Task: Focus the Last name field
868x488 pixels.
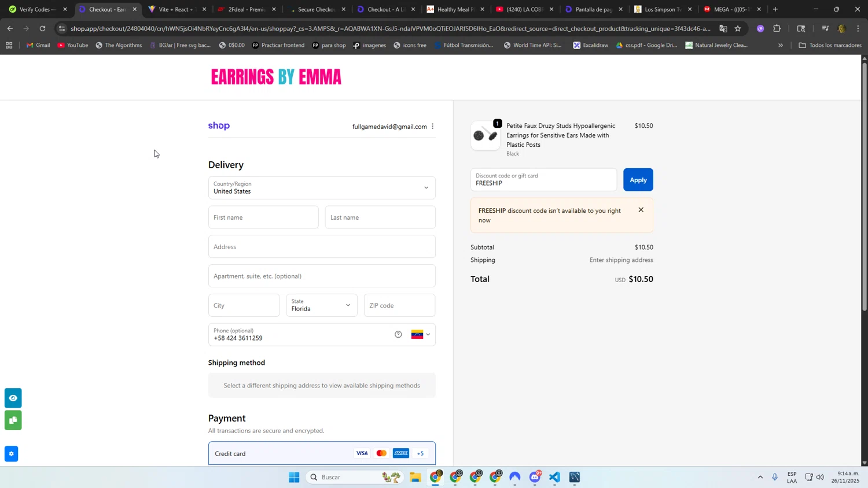Action: point(380,217)
